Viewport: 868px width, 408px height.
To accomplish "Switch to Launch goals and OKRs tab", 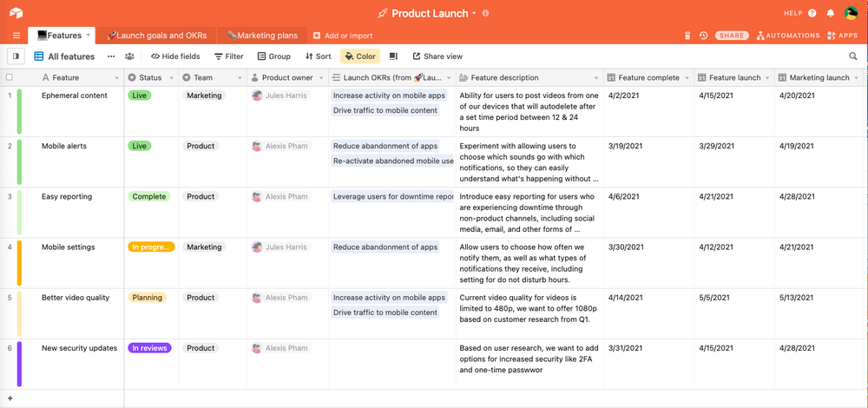I will (156, 36).
